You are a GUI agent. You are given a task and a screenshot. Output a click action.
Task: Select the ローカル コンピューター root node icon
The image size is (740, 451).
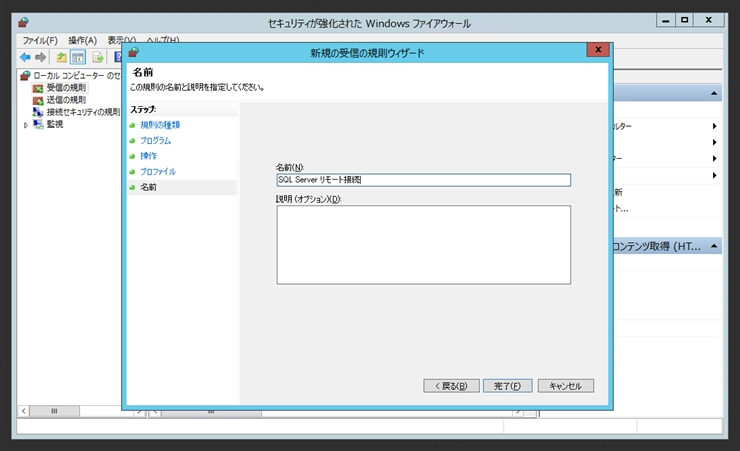pyautogui.click(x=25, y=75)
